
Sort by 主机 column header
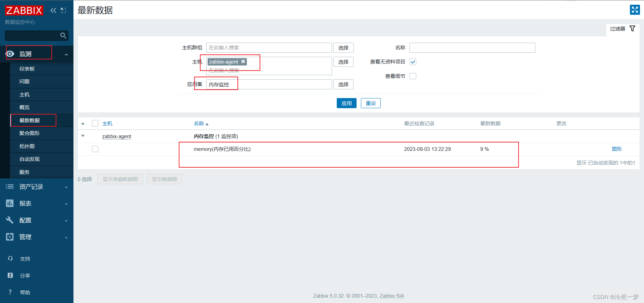pos(107,123)
